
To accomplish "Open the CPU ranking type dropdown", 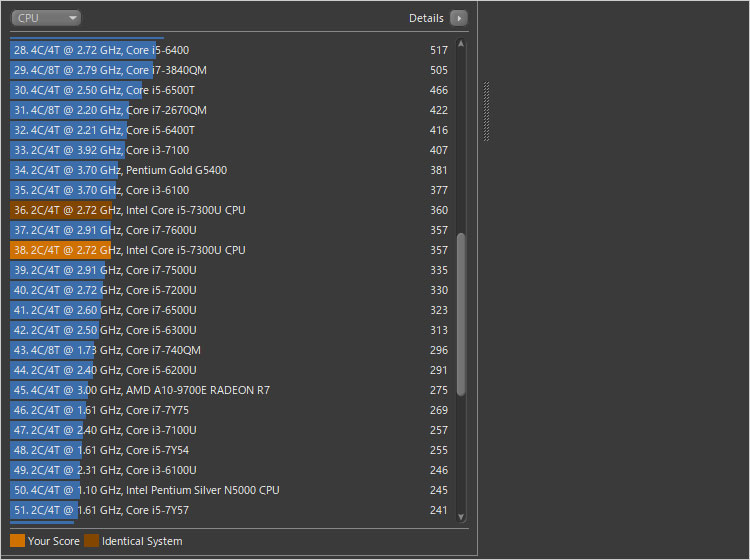I will pyautogui.click(x=46, y=18).
